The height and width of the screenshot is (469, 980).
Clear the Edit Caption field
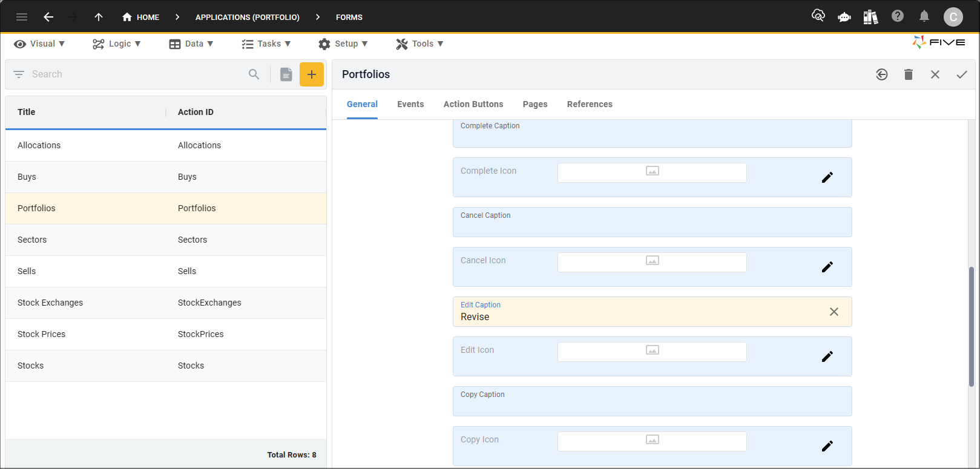pyautogui.click(x=834, y=312)
